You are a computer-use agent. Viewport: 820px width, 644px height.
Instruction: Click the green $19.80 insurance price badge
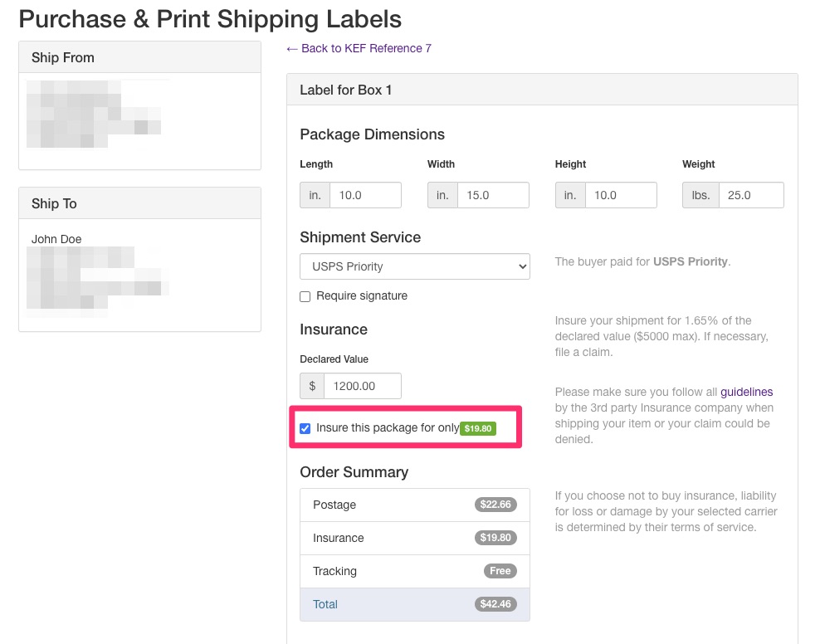pos(478,428)
